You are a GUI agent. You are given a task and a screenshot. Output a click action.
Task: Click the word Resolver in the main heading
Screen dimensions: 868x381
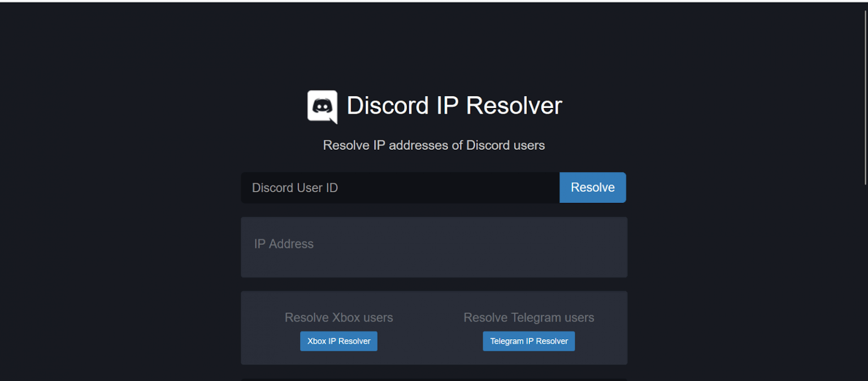(514, 106)
